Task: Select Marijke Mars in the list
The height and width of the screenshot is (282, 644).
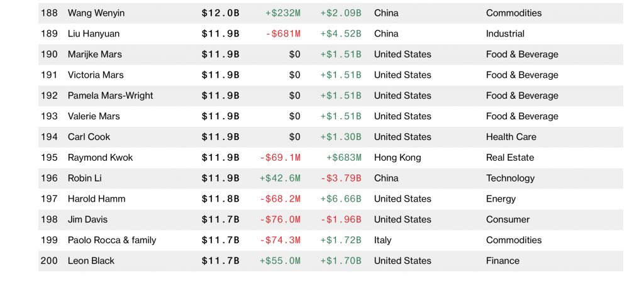Action: [x=94, y=55]
